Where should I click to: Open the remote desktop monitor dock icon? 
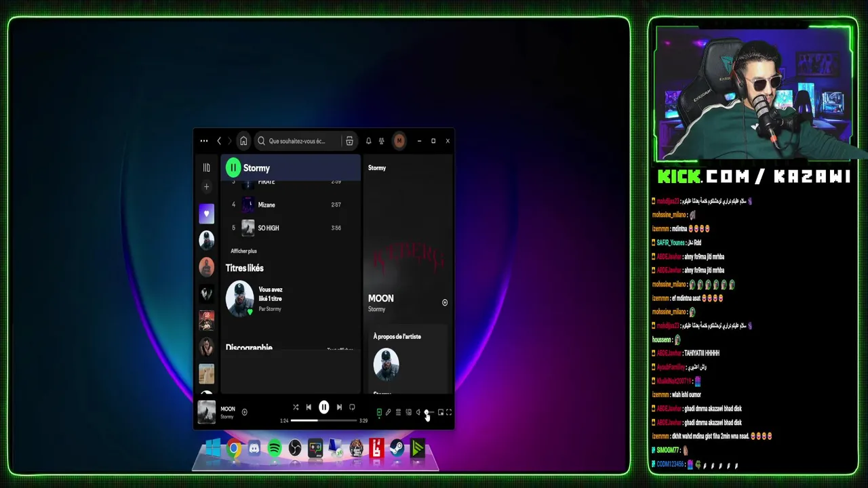336,448
